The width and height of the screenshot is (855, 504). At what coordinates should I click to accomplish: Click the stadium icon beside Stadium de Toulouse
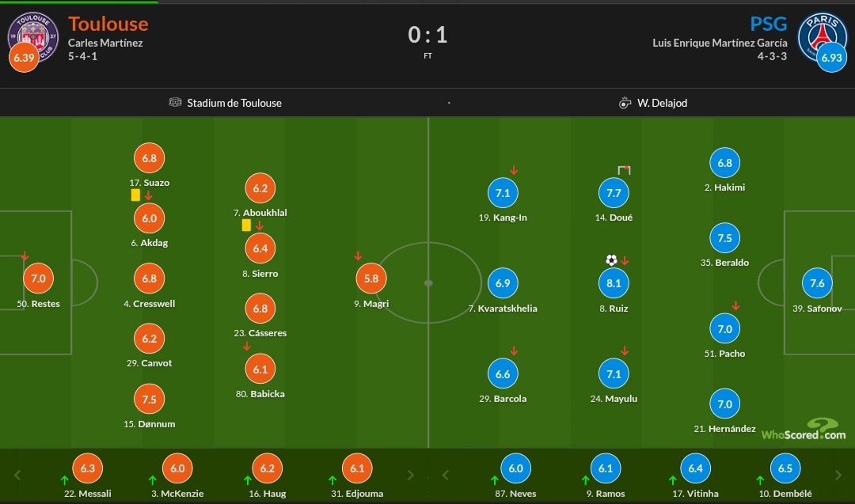coord(175,102)
